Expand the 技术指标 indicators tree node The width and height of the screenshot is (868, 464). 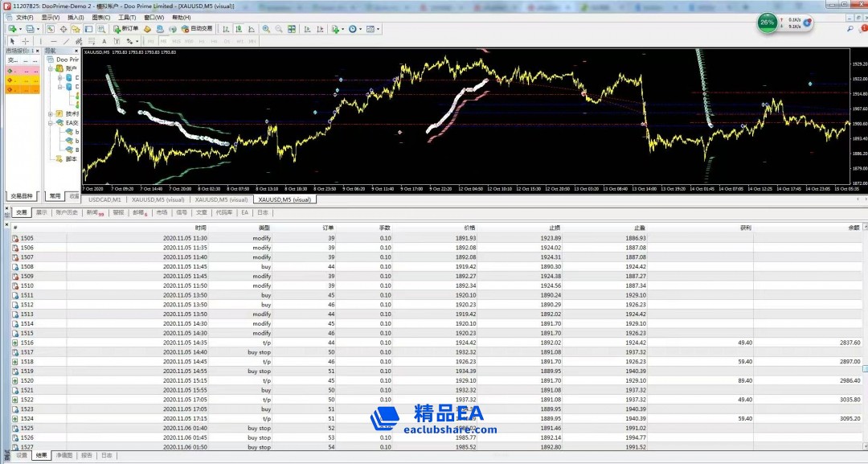[51, 113]
